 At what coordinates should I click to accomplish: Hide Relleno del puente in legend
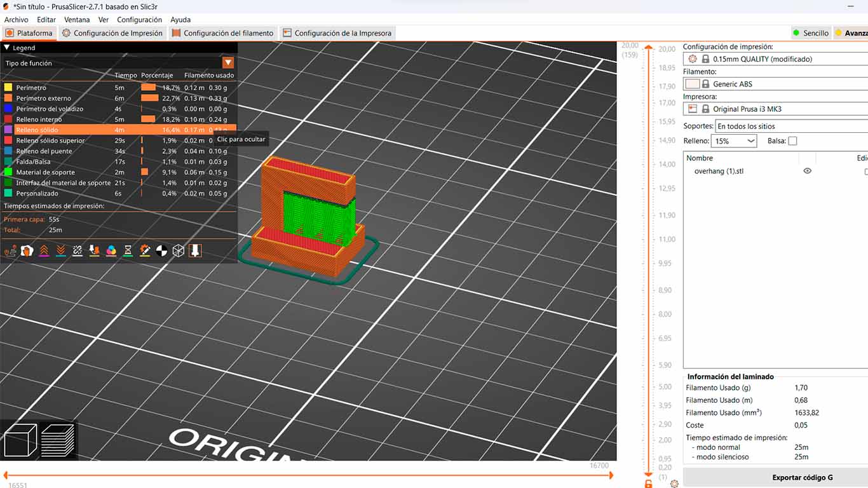click(x=119, y=151)
